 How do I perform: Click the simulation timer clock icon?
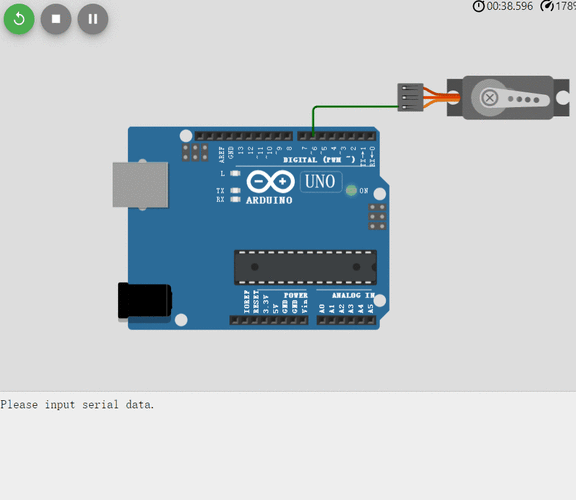click(x=478, y=6)
